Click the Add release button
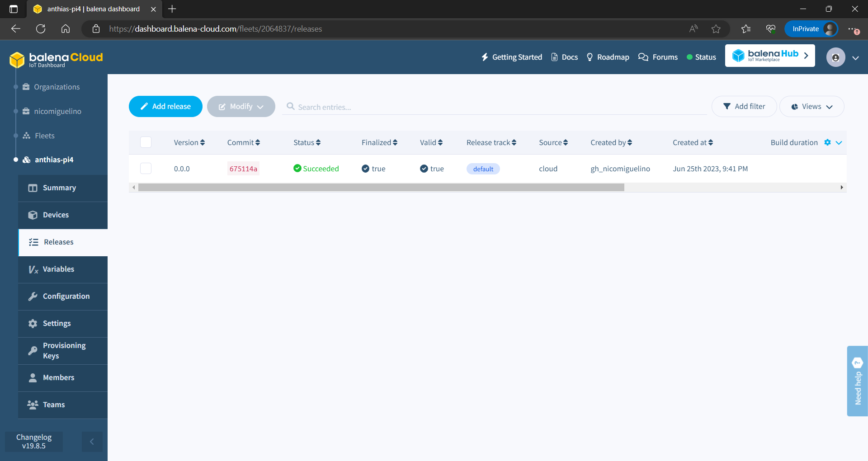Screen dimensions: 868x461 [x=165, y=107]
